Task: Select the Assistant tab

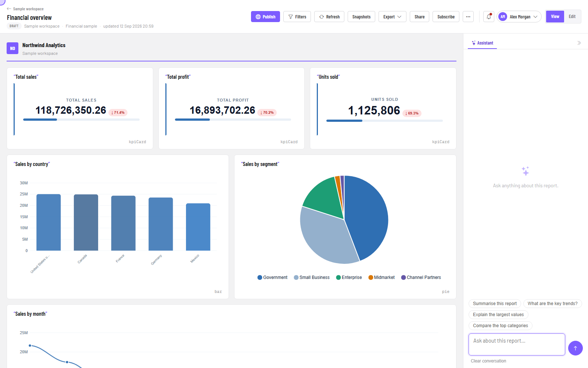Action: point(483,43)
